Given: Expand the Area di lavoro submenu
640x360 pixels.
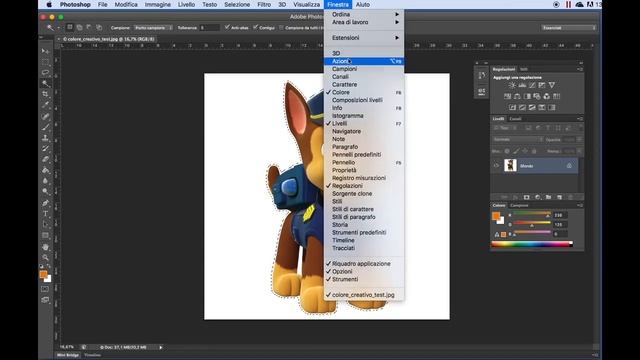Looking at the screenshot, I should pyautogui.click(x=364, y=22).
